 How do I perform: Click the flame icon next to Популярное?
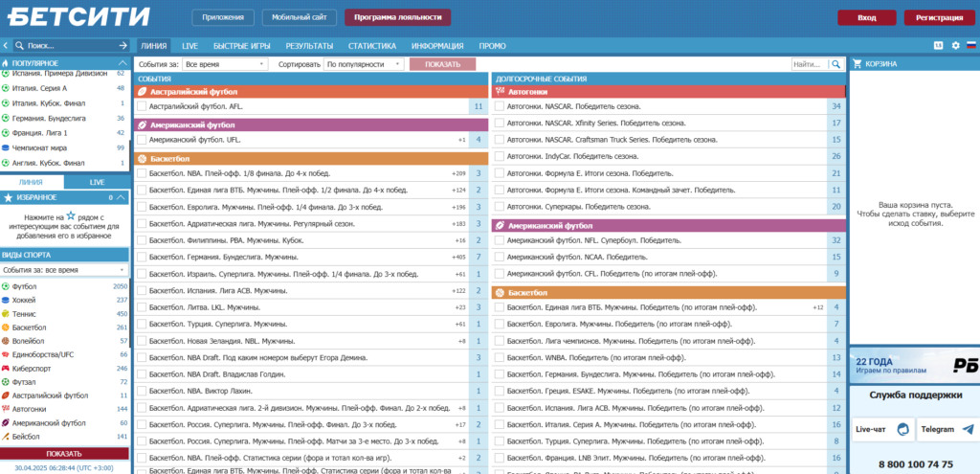click(6, 63)
